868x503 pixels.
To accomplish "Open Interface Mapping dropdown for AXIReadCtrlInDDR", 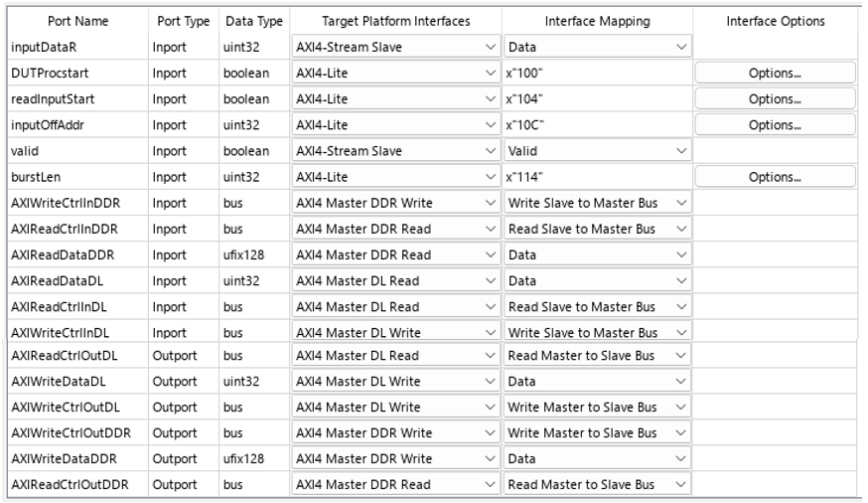I will 597,229.
